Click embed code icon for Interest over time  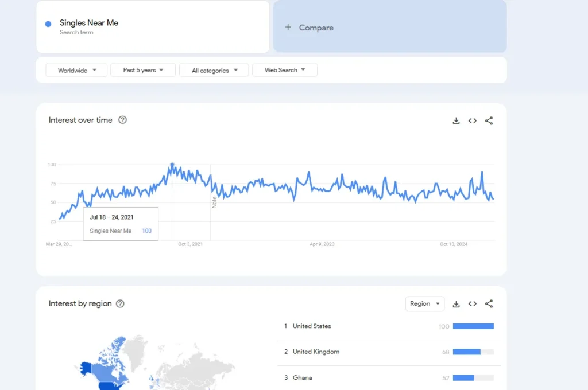(473, 120)
